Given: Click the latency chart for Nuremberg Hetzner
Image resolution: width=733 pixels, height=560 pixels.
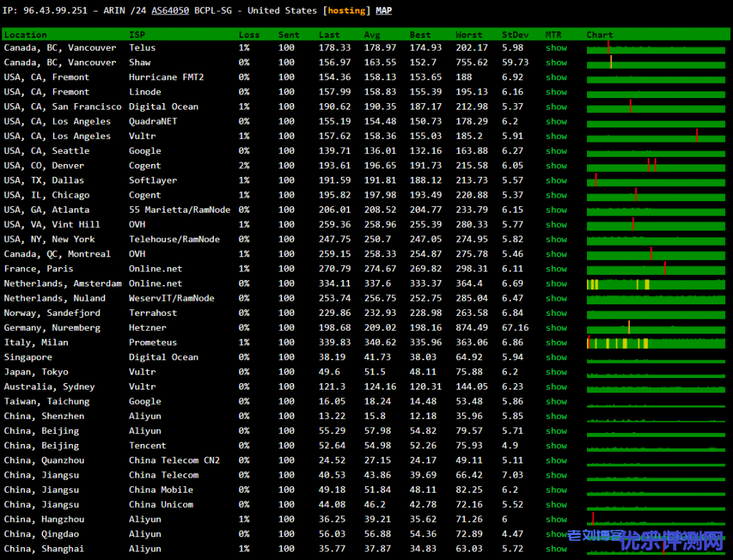Looking at the screenshot, I should (657, 328).
